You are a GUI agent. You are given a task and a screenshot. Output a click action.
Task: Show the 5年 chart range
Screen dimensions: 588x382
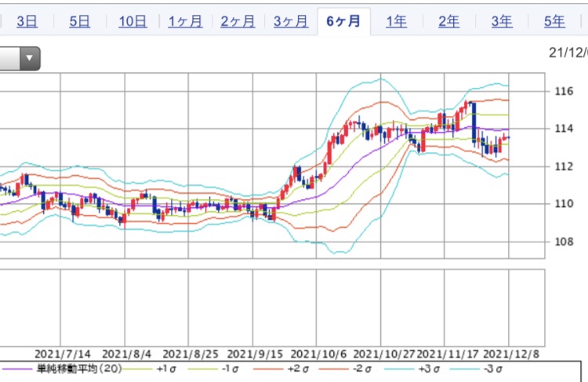click(x=554, y=22)
